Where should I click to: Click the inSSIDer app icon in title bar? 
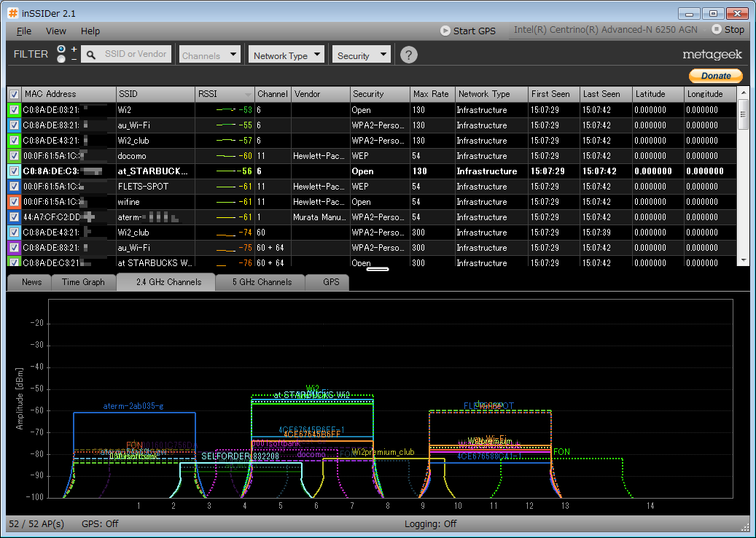point(13,13)
